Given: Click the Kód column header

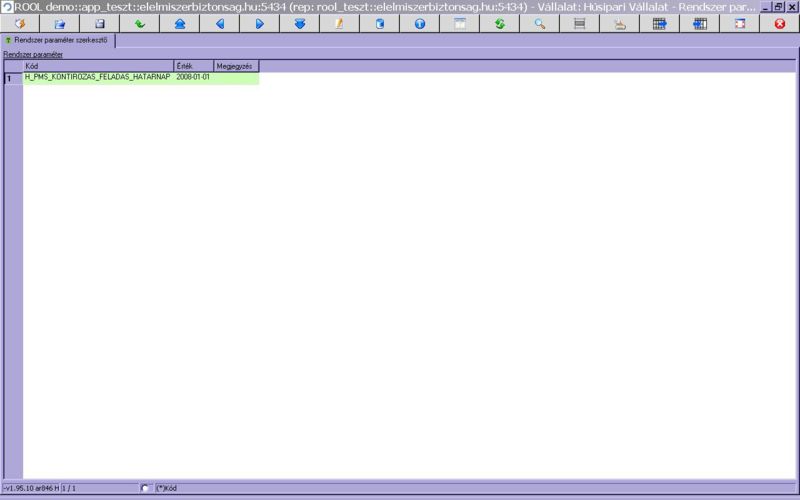Looking at the screenshot, I should [98, 66].
